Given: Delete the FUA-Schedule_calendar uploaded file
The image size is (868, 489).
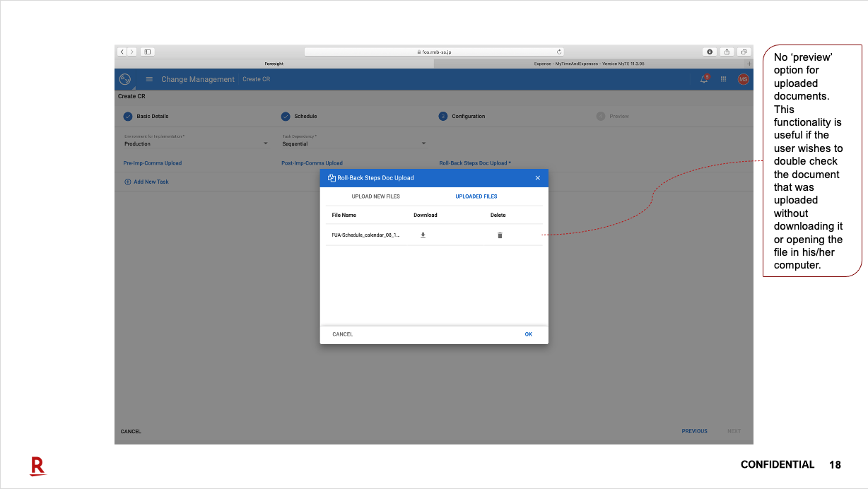Looking at the screenshot, I should (x=500, y=235).
